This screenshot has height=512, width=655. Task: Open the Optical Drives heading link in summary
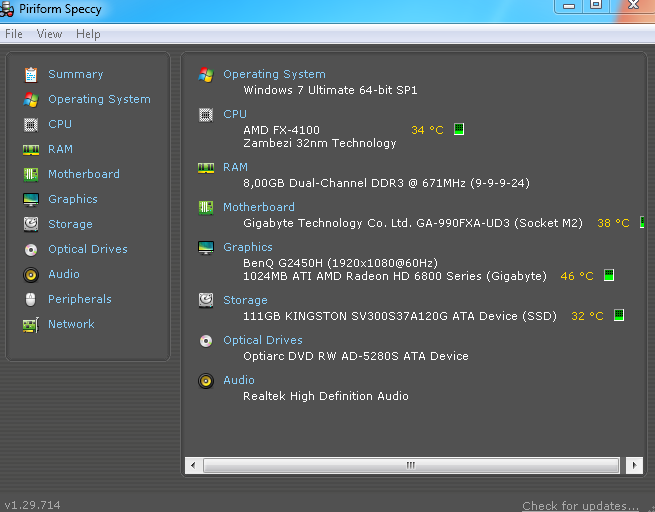coord(263,340)
